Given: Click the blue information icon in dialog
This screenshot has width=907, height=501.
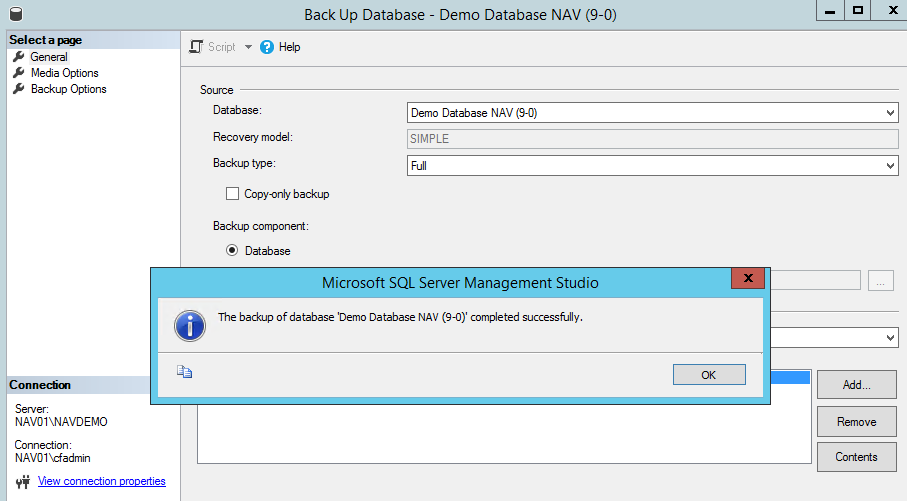Looking at the screenshot, I should [190, 326].
